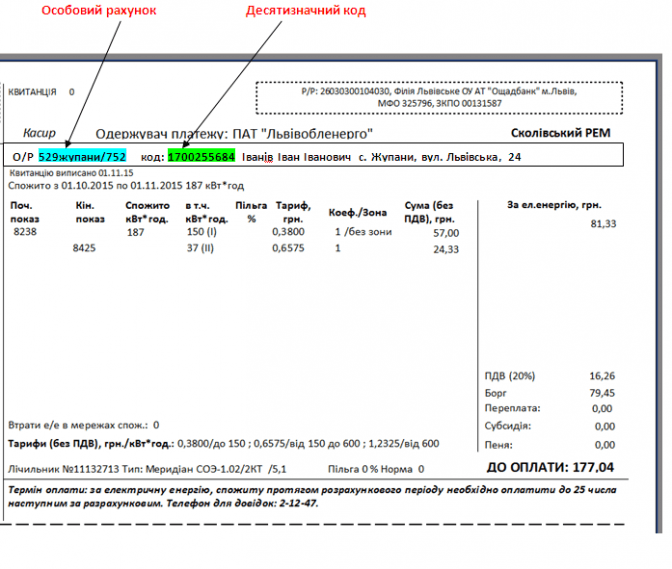Click the "КВИТАНЦІЯ" label at top left
Viewport: 672px width, 569px height.
click(32, 91)
